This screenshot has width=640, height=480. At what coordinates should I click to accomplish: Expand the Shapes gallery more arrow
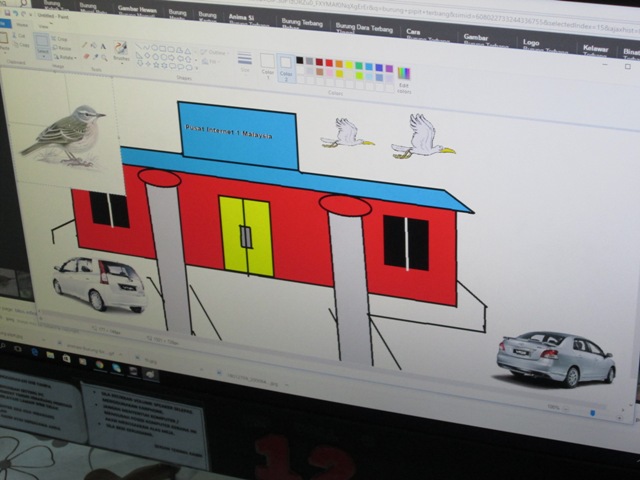[196, 68]
